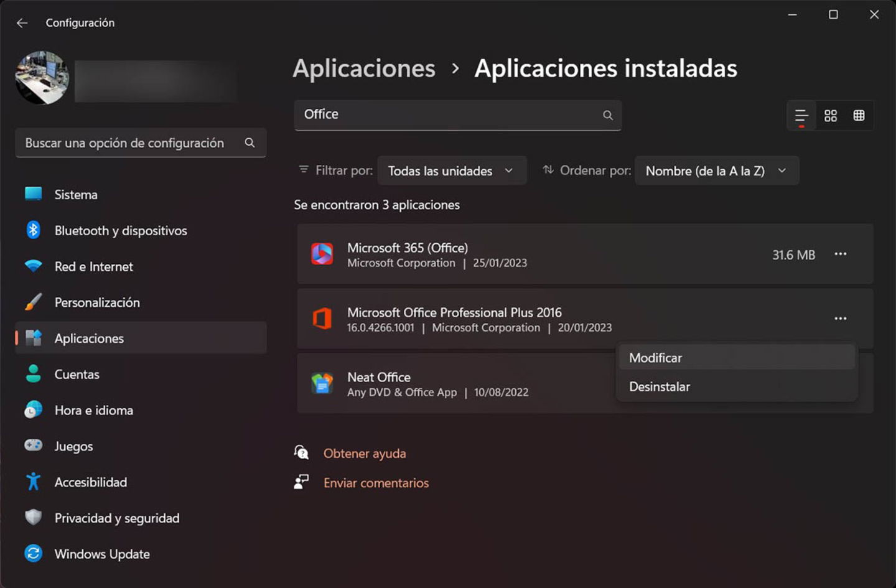Click the Aplicaciones breadcrumb link
This screenshot has width=896, height=588.
click(364, 68)
